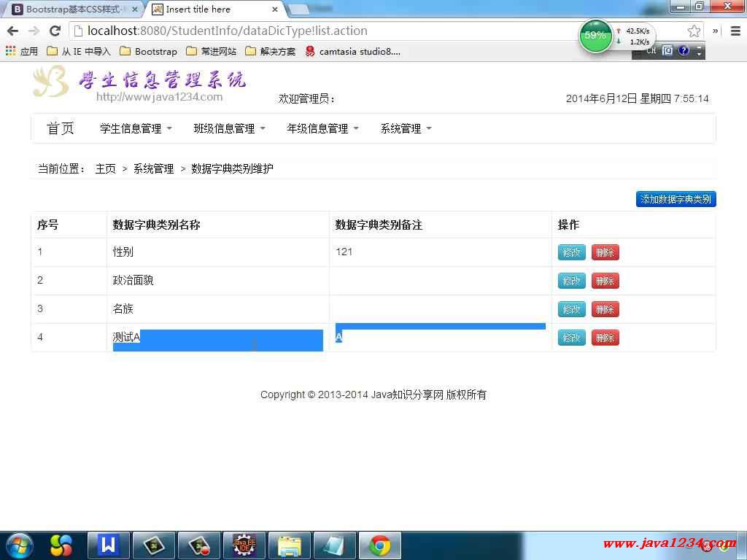Screen dimensions: 747x560
Task: Click the Chrome icon in the taskbar
Action: click(x=379, y=545)
